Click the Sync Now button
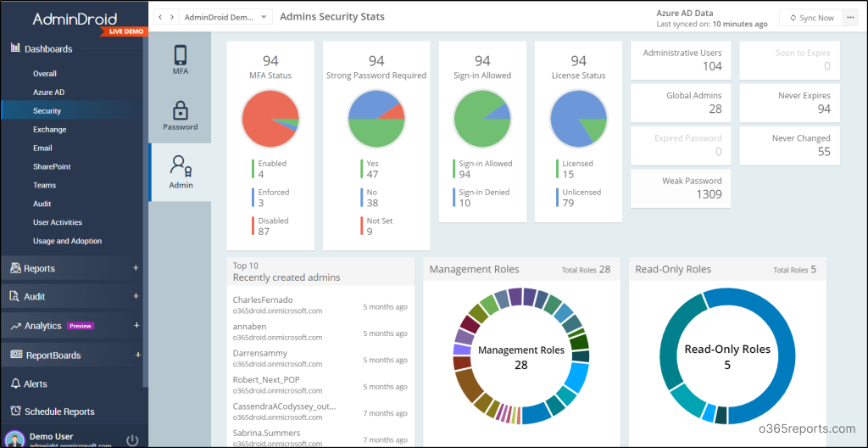The image size is (868, 448). coord(810,18)
